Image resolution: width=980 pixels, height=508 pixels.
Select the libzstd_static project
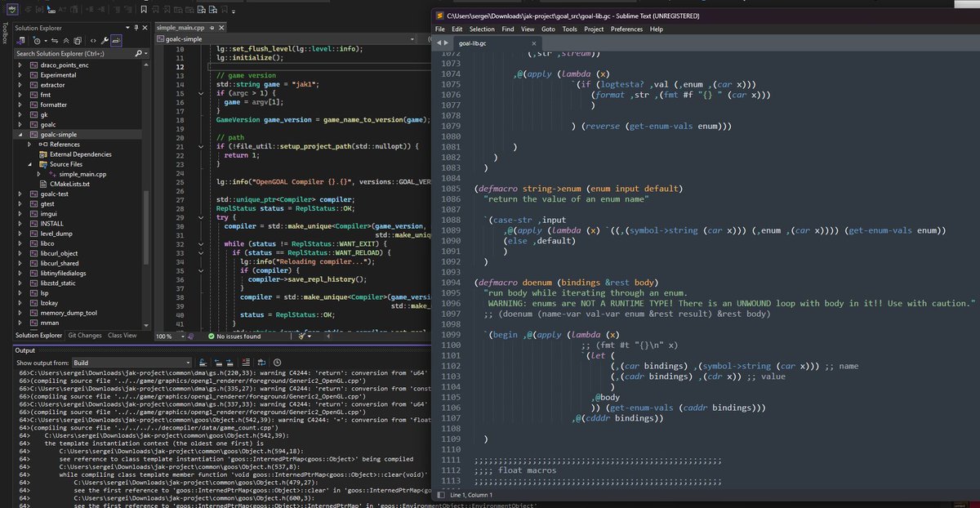[57, 283]
